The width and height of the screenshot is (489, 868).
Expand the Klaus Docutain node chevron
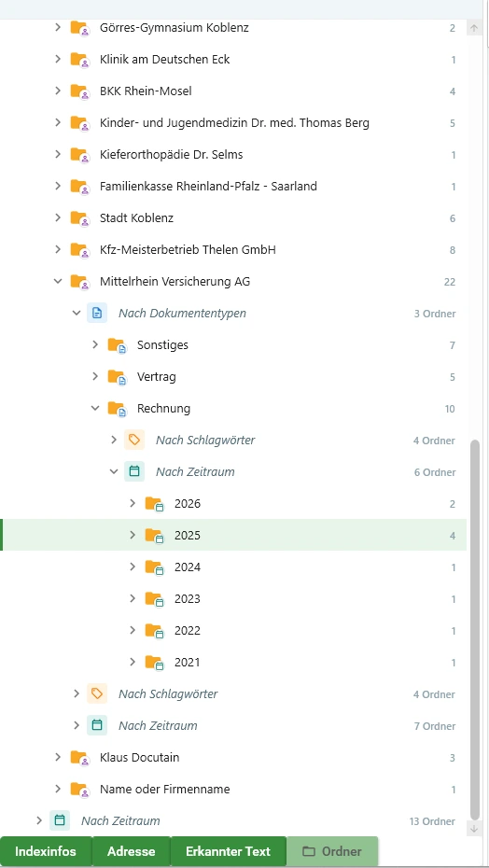coord(58,757)
